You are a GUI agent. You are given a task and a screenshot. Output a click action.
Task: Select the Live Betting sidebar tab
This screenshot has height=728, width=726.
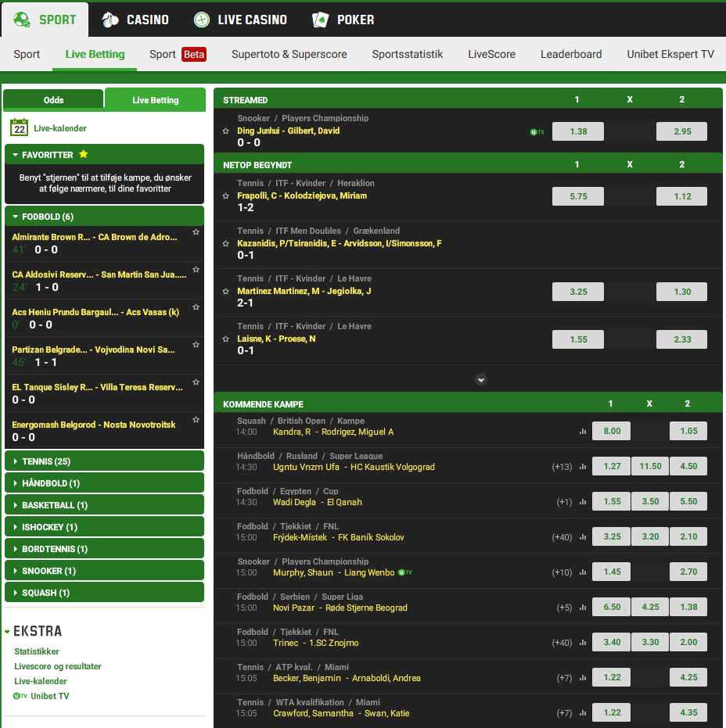click(155, 100)
